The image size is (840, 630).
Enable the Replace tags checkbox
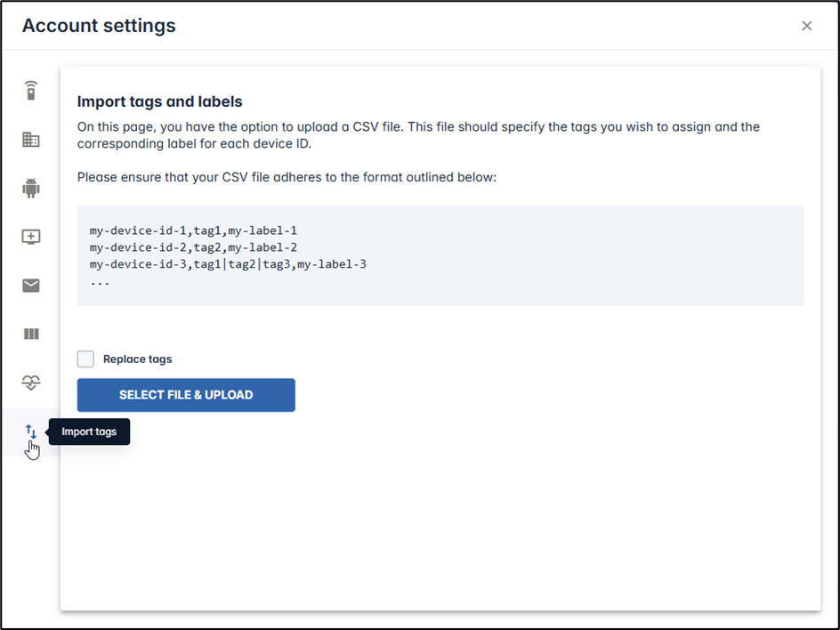click(x=85, y=359)
